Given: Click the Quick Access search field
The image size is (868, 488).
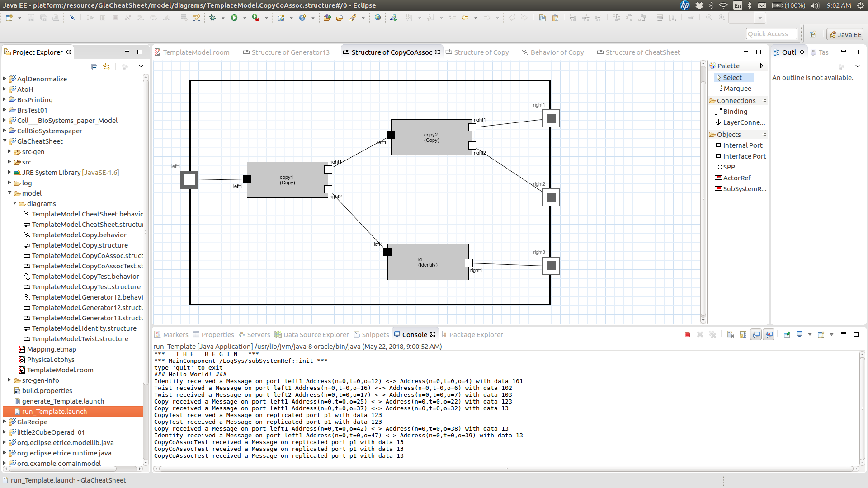Looking at the screenshot, I should click(771, 34).
